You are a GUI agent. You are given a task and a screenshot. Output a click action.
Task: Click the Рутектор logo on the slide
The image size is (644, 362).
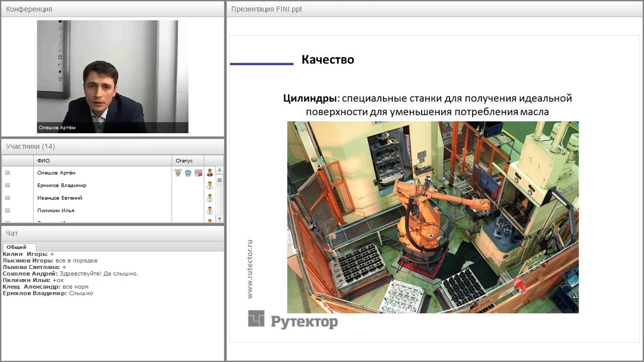coord(293,320)
